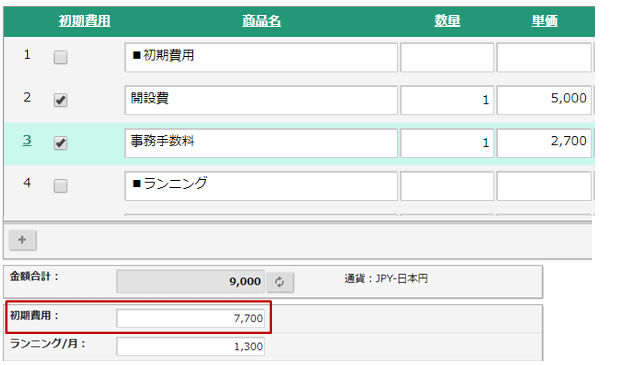The width and height of the screenshot is (636, 365).
Task: Sort by 商品名 column header
Action: pos(261,21)
